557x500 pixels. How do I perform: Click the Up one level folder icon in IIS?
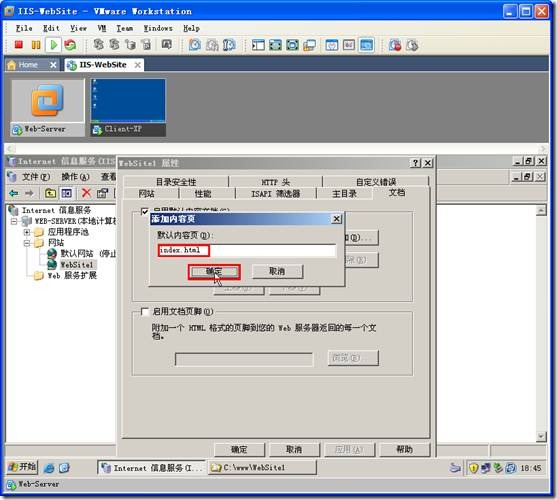pos(50,193)
